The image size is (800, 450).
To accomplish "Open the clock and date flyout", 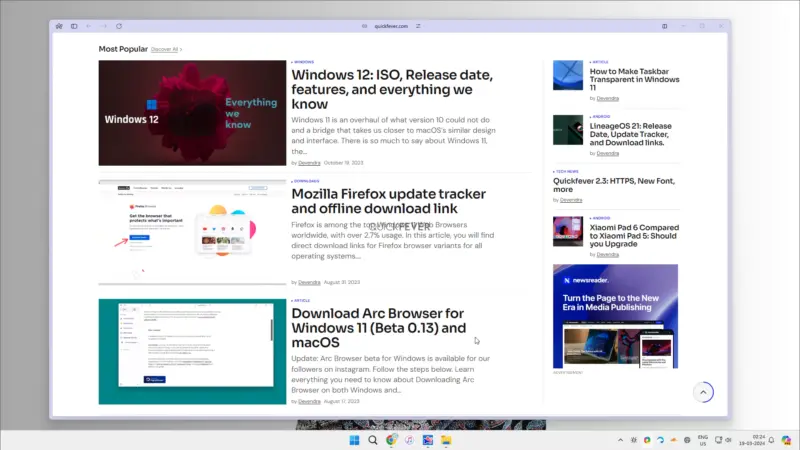I will [752, 440].
